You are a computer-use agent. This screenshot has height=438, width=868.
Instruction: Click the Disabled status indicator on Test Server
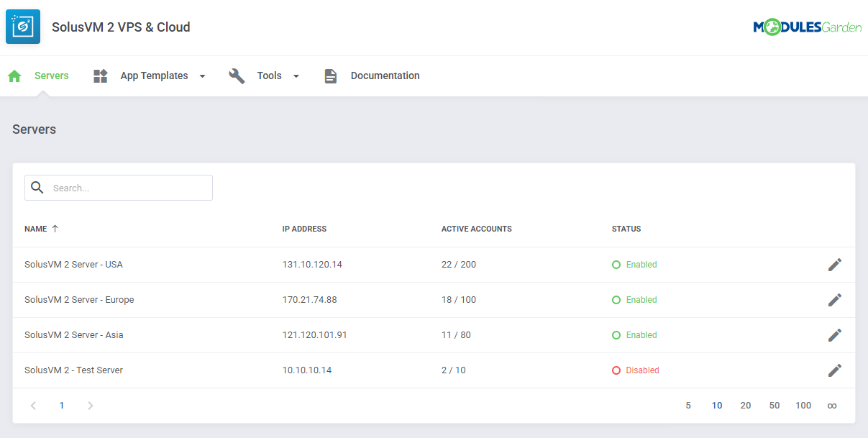pos(635,370)
